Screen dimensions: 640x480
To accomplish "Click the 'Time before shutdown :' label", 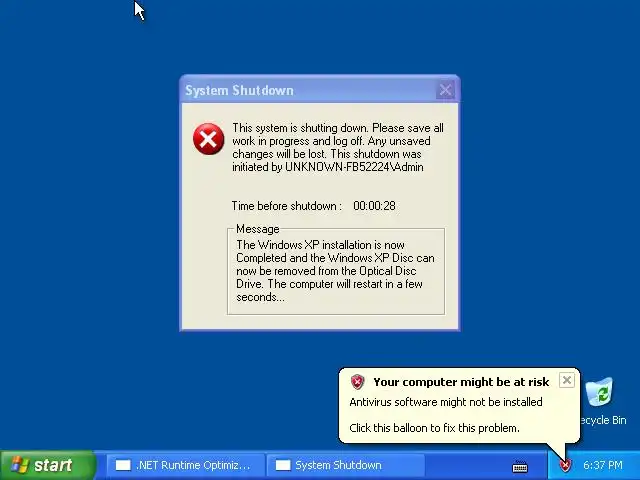I will (287, 206).
